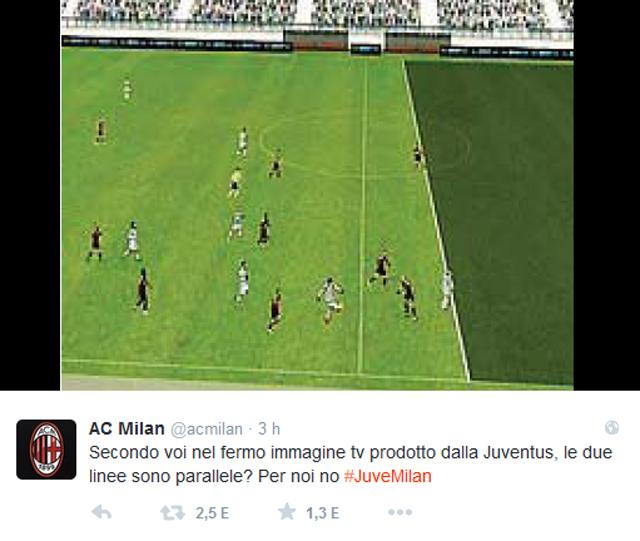Open the AC Milan account name

(x=127, y=428)
